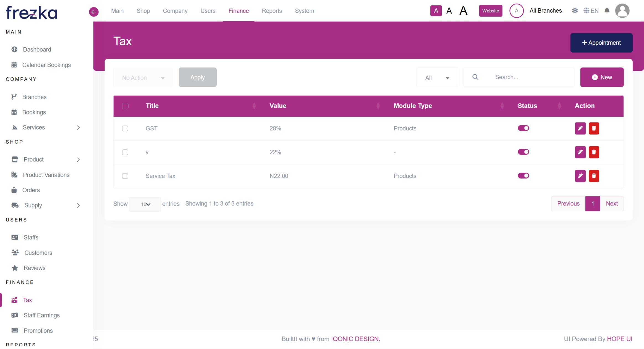Screen dimensions: 644x349
Task: Open the user profile avatar
Action: click(x=622, y=11)
